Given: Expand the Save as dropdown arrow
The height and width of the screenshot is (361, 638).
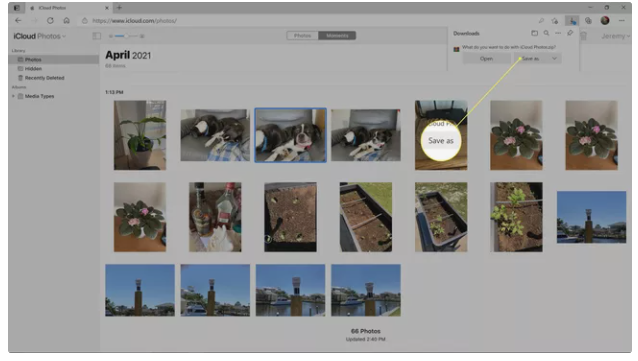Looking at the screenshot, I should click(x=554, y=59).
